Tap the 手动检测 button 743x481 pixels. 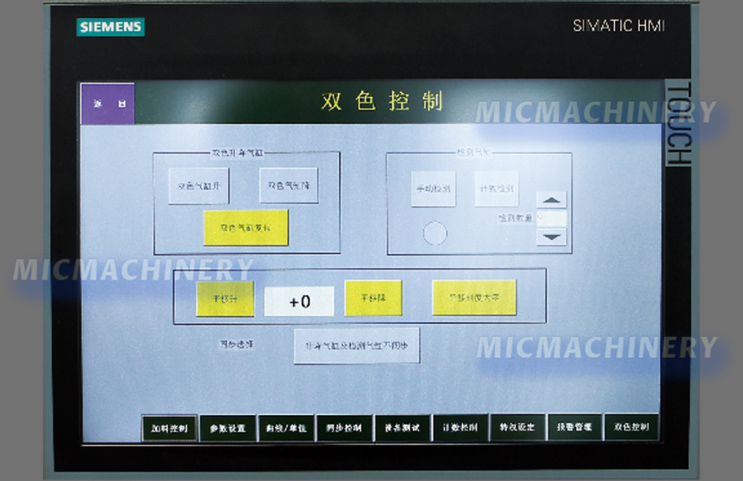[x=434, y=189]
